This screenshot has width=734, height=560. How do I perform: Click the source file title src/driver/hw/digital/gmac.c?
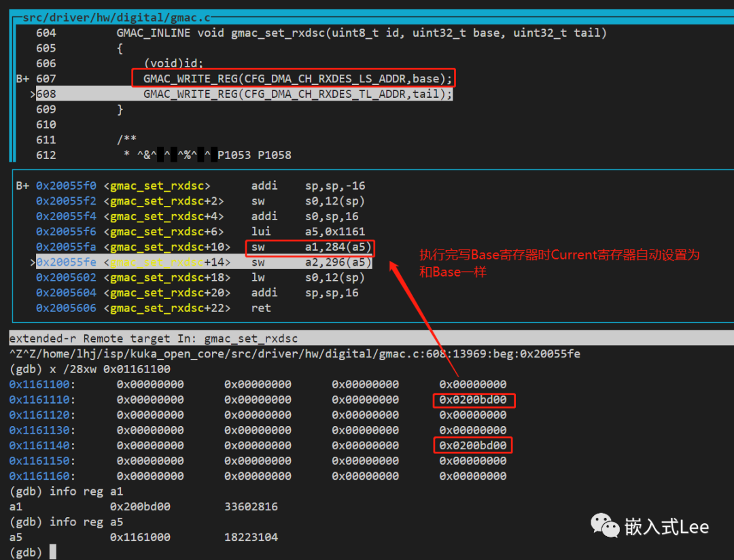(117, 18)
